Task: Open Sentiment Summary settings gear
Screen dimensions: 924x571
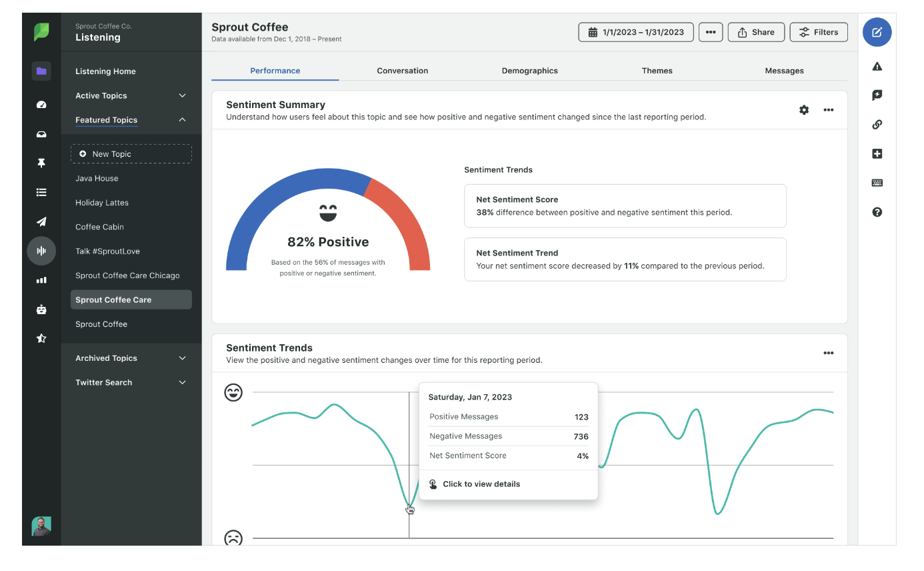Action: 804,109
